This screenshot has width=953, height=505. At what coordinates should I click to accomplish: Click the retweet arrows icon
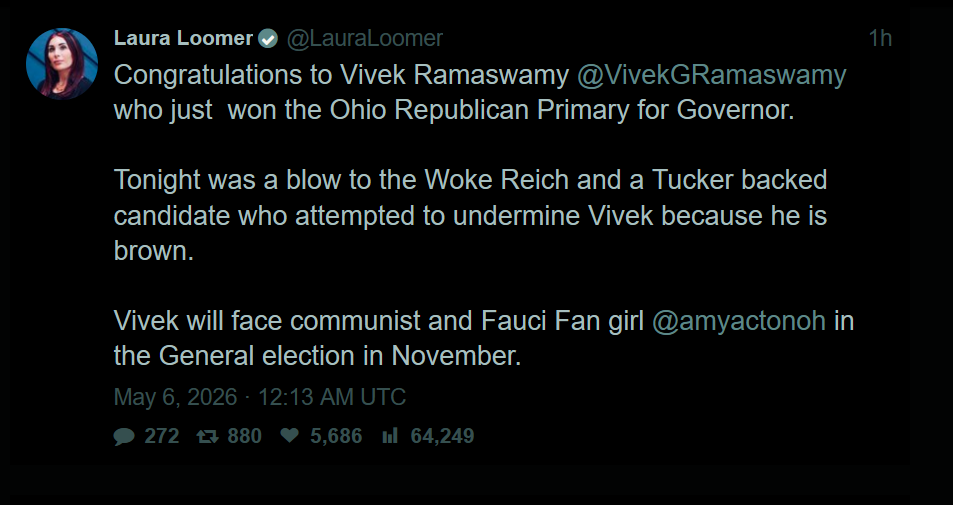[x=207, y=436]
